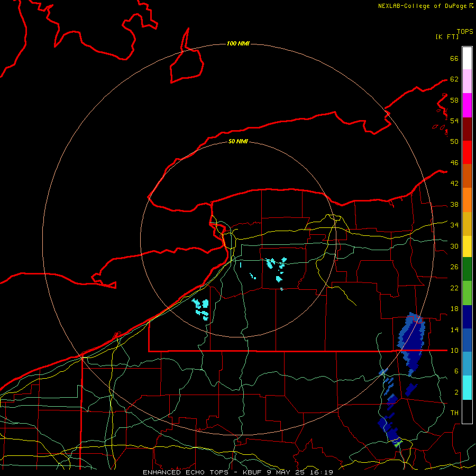Click the '66' legend value
Viewport: 476px width, 476px height.
(x=454, y=58)
